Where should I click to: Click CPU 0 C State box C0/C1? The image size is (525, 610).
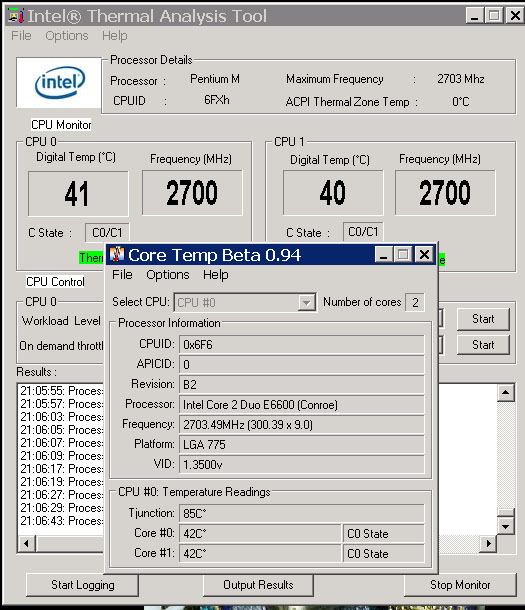(107, 233)
